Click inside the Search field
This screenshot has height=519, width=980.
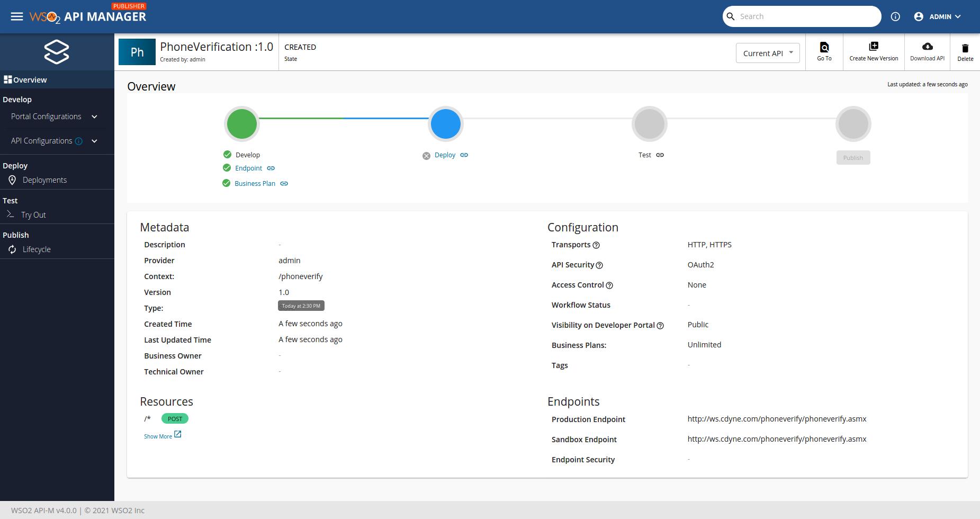pos(801,16)
